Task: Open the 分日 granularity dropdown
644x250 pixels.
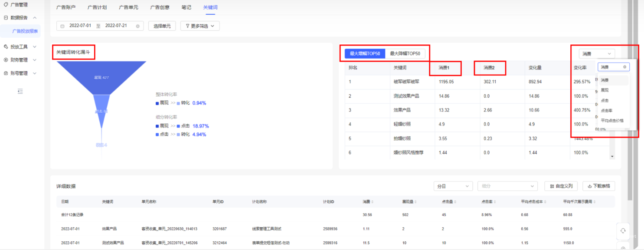Action: pyautogui.click(x=453, y=186)
